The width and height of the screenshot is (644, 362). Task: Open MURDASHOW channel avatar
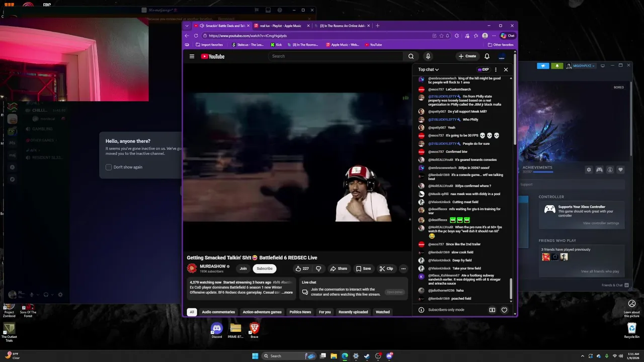click(192, 268)
